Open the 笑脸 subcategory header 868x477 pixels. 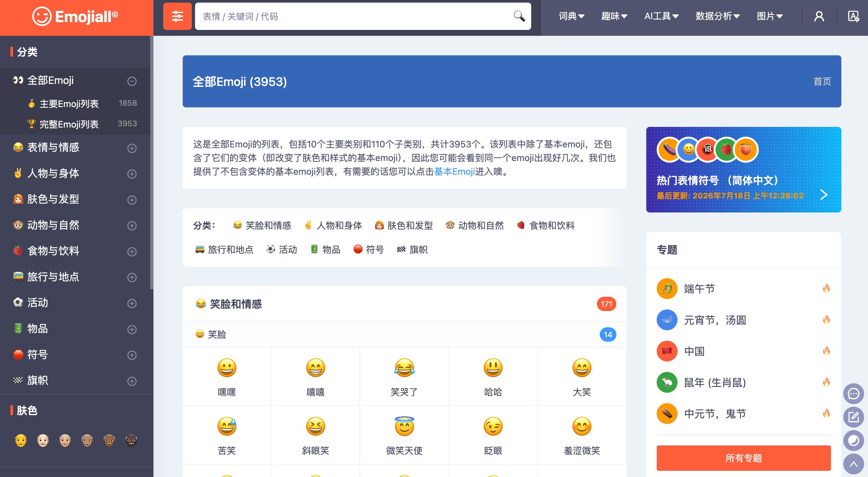(404, 334)
